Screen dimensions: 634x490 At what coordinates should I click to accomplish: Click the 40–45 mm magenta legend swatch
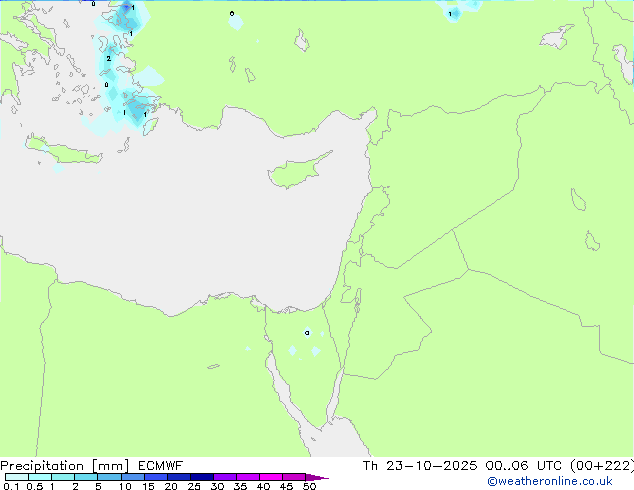[271, 477]
